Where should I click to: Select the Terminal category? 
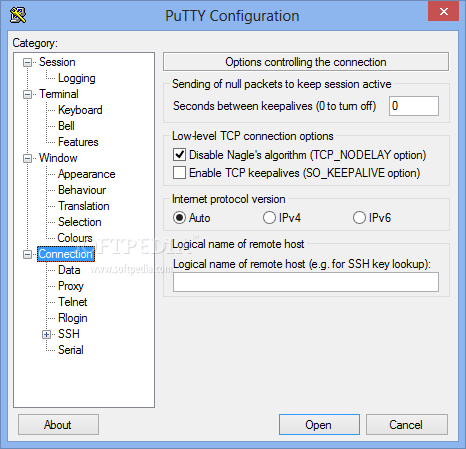59,94
